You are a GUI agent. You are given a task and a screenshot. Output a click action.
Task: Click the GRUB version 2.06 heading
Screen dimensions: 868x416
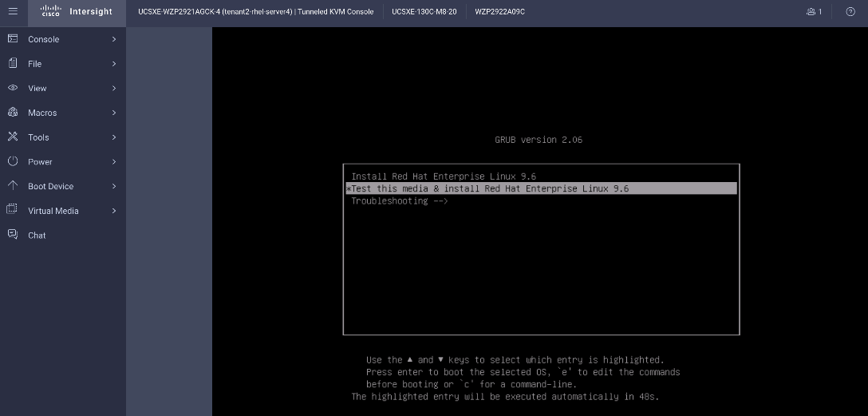point(538,140)
